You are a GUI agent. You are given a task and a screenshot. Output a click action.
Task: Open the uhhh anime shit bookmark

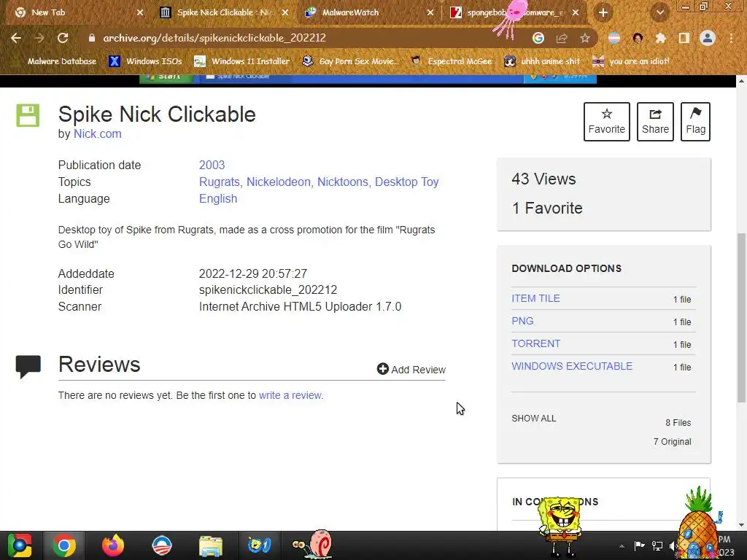coord(543,61)
